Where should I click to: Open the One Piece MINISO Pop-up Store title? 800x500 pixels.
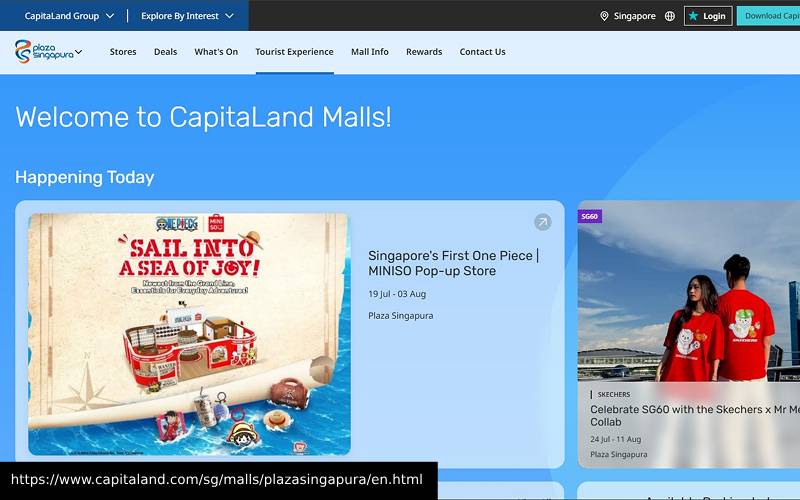[454, 263]
